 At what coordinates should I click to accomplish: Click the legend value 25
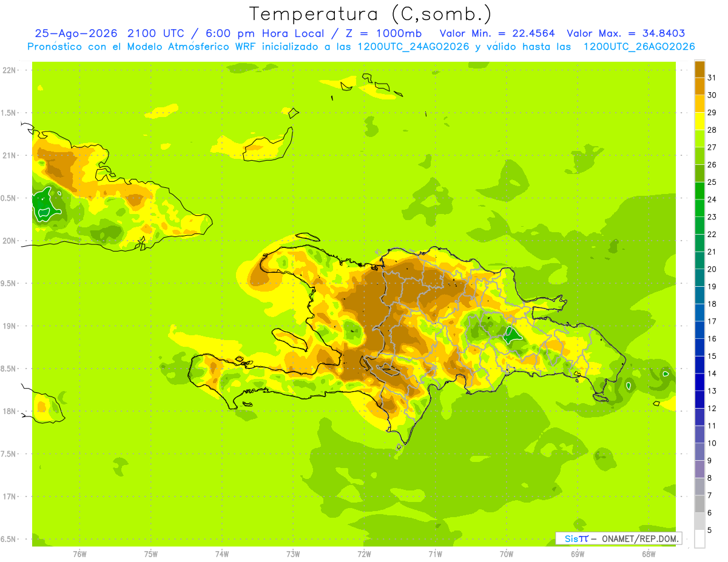pyautogui.click(x=712, y=182)
